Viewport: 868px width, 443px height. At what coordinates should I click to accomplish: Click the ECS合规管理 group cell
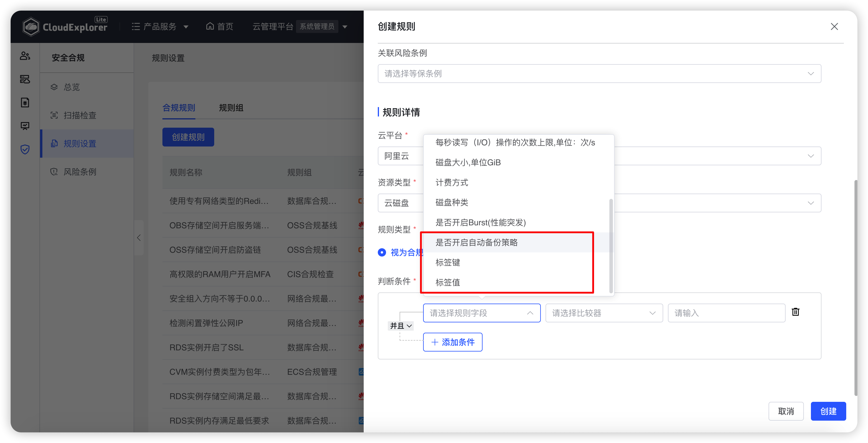coord(312,372)
